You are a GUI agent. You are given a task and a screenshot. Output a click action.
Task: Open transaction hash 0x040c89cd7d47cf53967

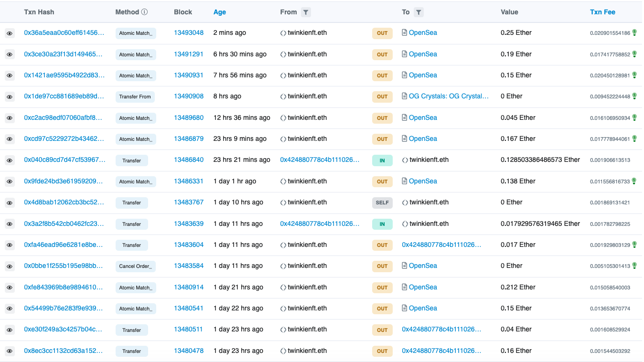(x=64, y=160)
